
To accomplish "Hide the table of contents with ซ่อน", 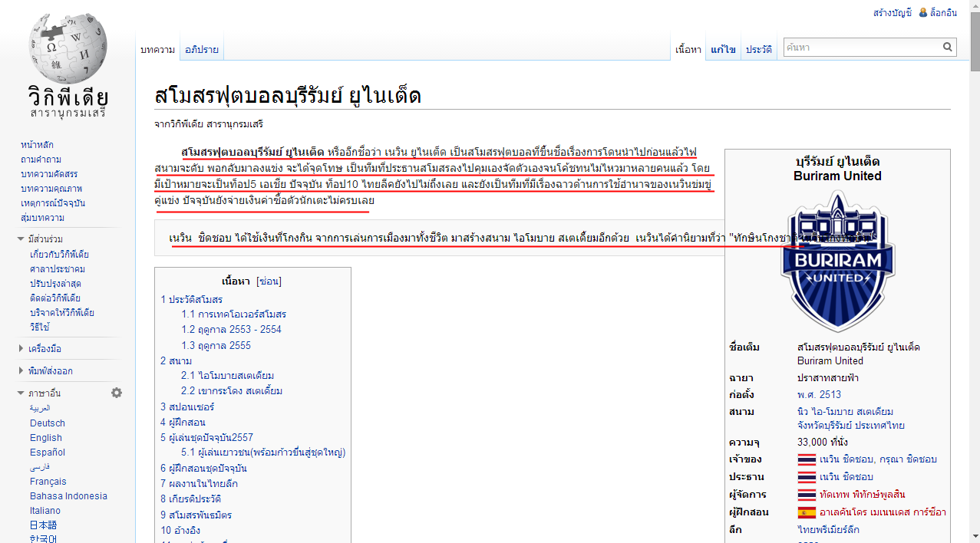I will point(269,281).
